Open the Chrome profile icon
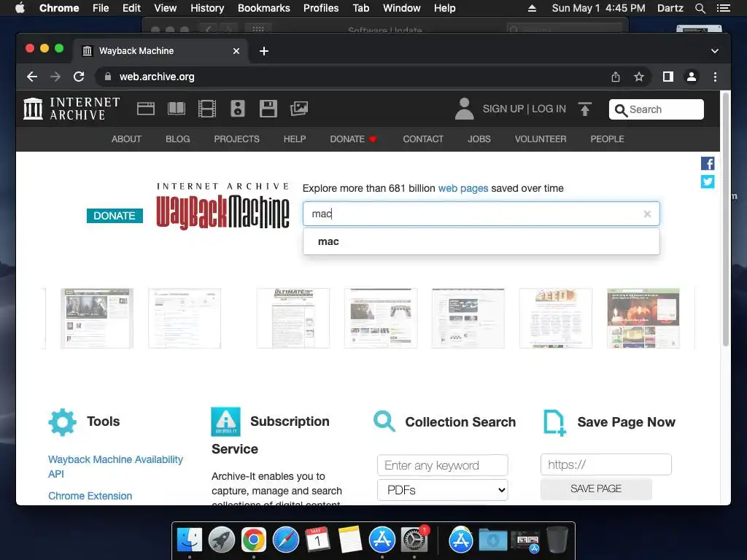747x560 pixels. click(692, 77)
